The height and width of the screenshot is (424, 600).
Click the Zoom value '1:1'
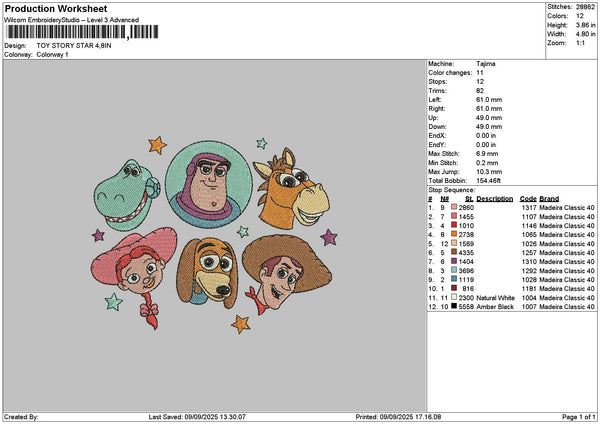[580, 43]
